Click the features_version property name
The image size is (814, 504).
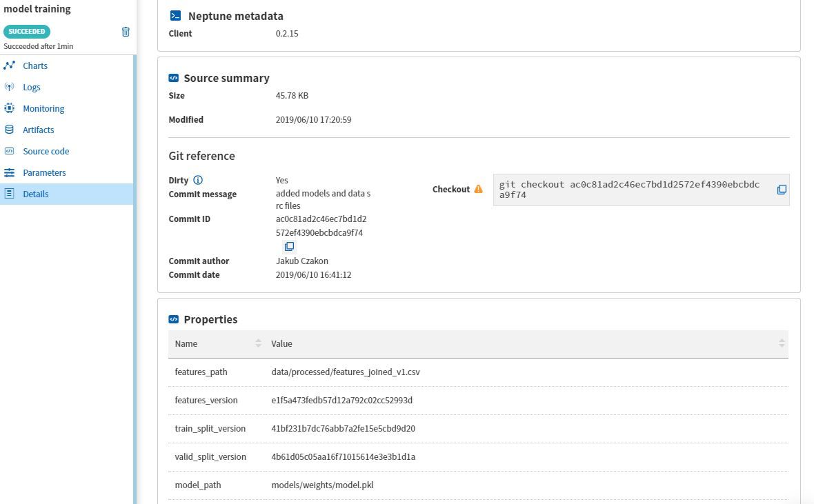[x=206, y=400]
